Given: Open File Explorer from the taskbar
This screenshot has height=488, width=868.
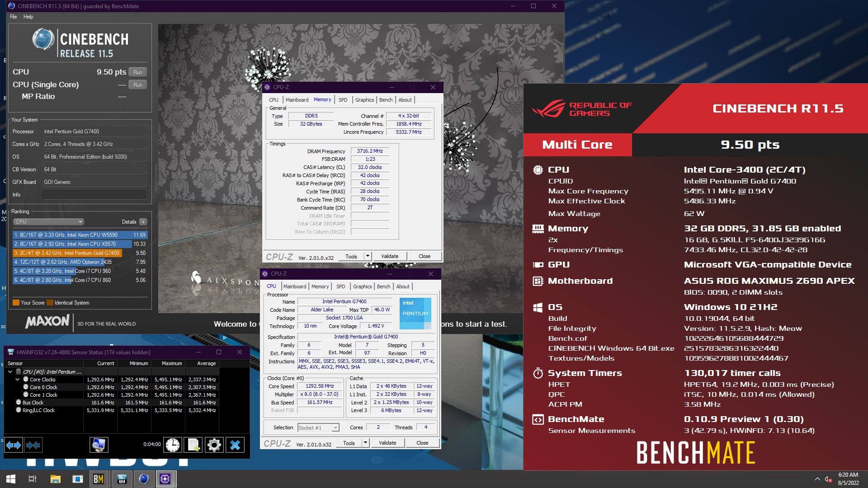Looking at the screenshot, I should (x=55, y=479).
